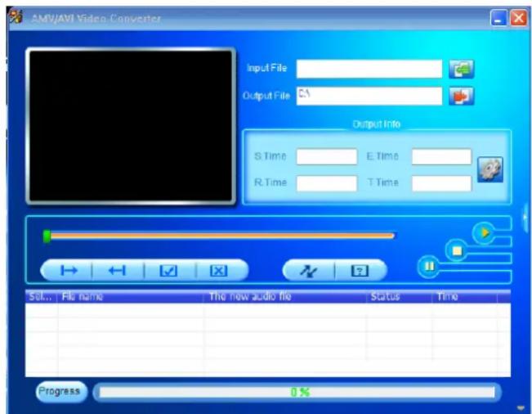Stop playback with the square button

point(457,250)
